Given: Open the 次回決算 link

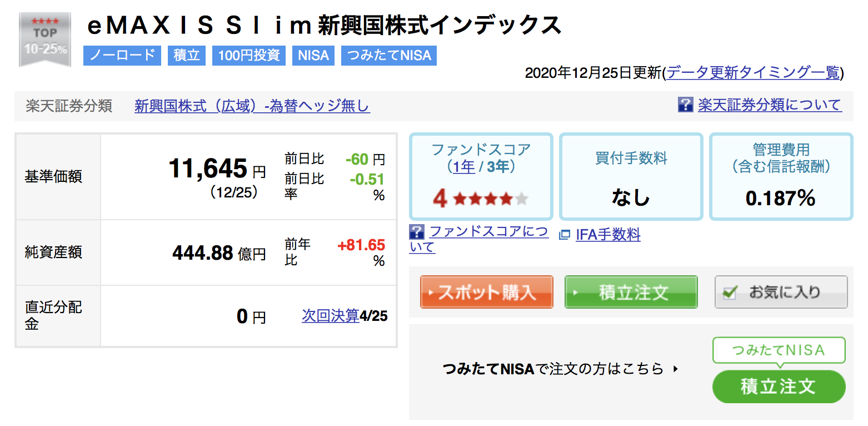Looking at the screenshot, I should (331, 316).
